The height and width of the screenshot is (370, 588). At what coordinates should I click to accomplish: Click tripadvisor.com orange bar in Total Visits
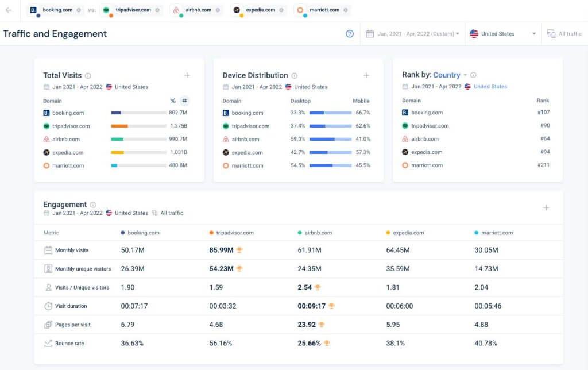tap(119, 126)
